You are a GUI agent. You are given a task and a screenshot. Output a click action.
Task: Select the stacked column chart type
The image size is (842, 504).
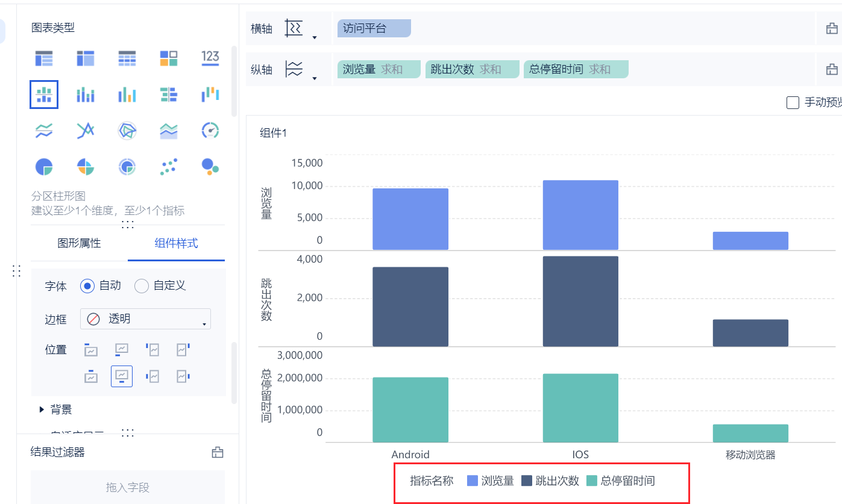pyautogui.click(x=86, y=95)
